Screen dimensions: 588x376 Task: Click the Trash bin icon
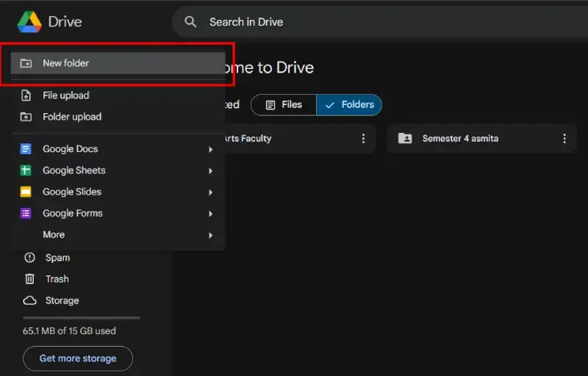click(x=29, y=279)
